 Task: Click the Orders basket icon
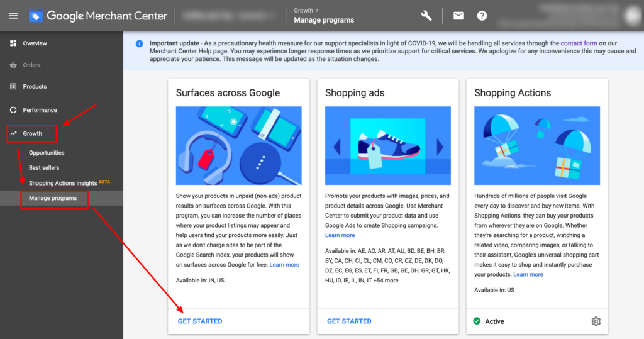click(x=13, y=65)
